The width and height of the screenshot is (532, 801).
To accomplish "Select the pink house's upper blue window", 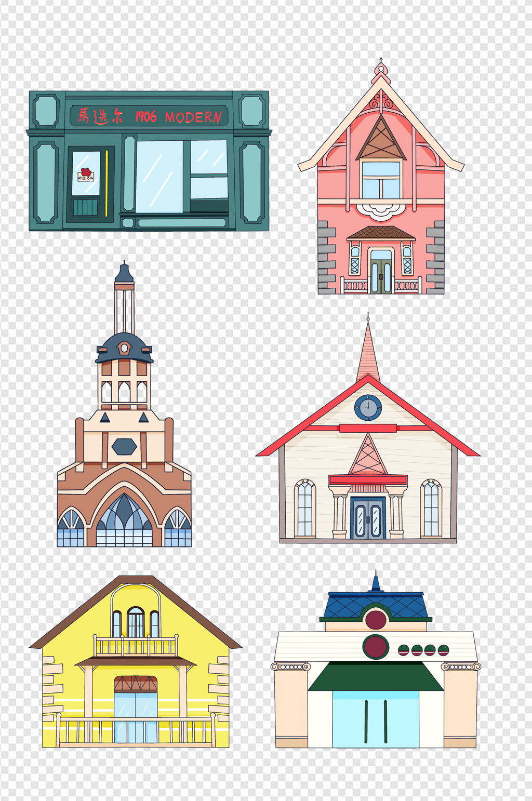I will [x=381, y=180].
